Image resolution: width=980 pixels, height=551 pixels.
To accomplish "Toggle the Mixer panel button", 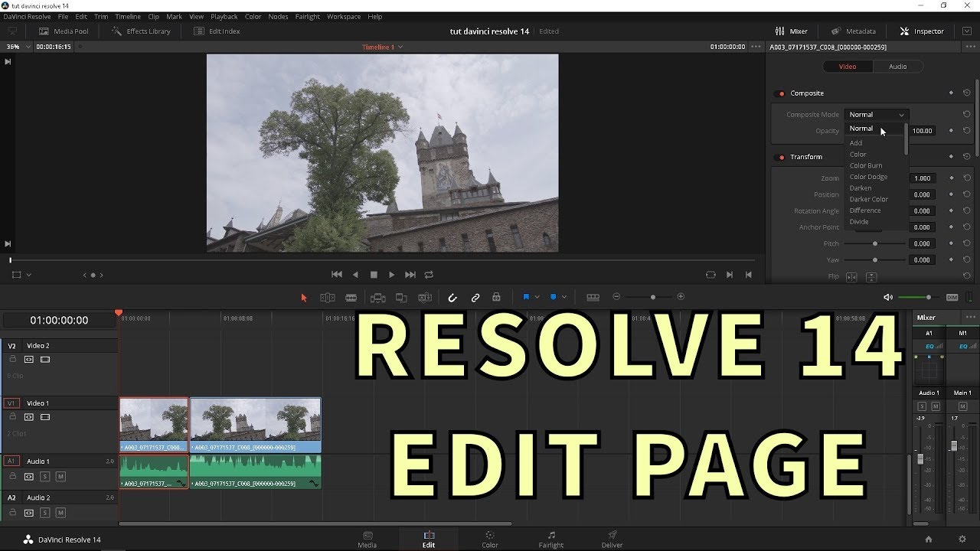I will (791, 31).
